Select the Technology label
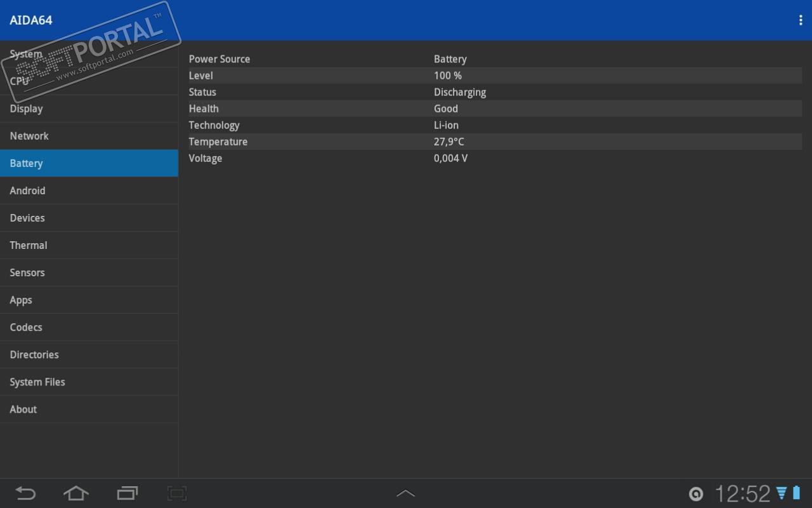Viewport: 812px width, 508px height. tap(214, 125)
